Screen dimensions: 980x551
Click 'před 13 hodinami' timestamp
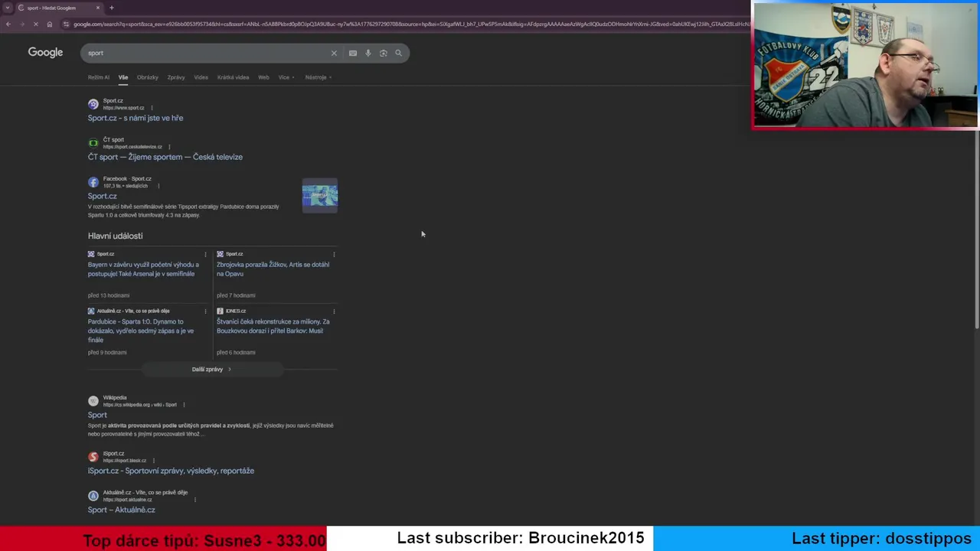109,295
